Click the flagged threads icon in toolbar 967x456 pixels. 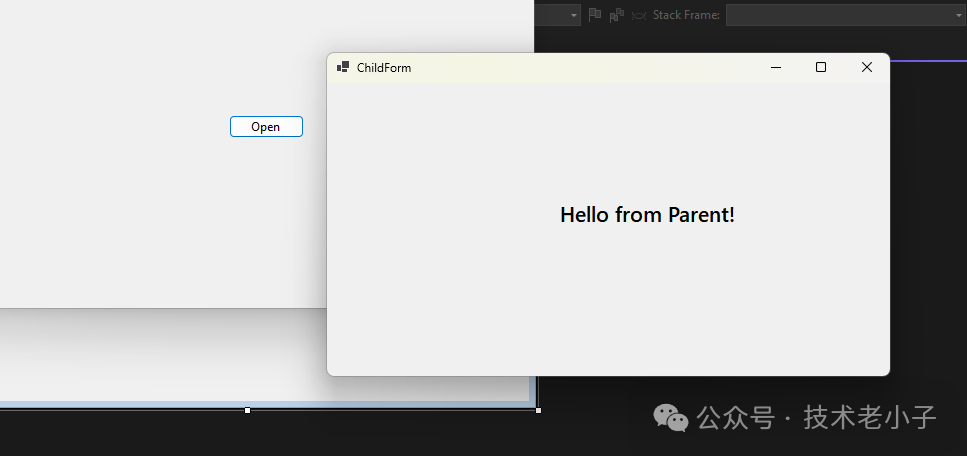coord(616,15)
